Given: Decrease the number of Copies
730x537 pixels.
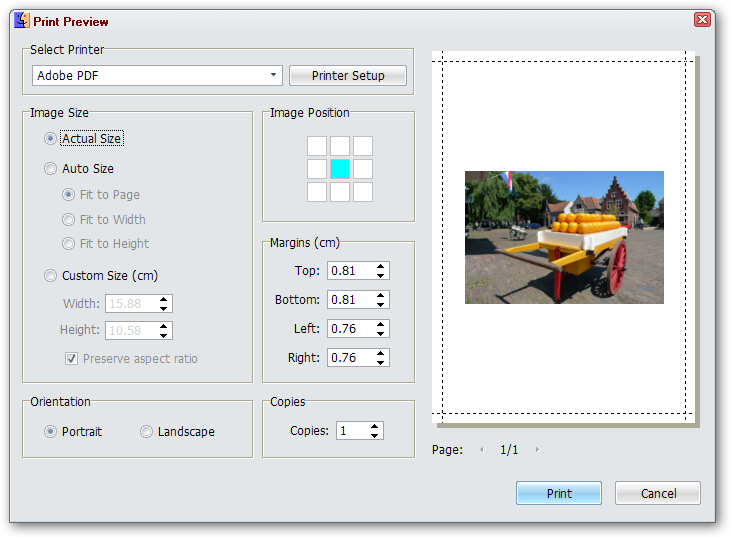Looking at the screenshot, I should [x=375, y=435].
